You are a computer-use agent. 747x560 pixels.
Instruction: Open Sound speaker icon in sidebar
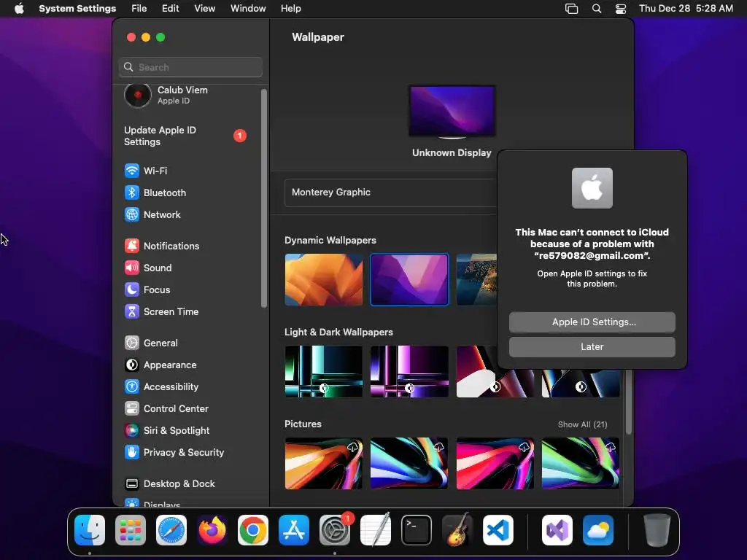click(132, 268)
